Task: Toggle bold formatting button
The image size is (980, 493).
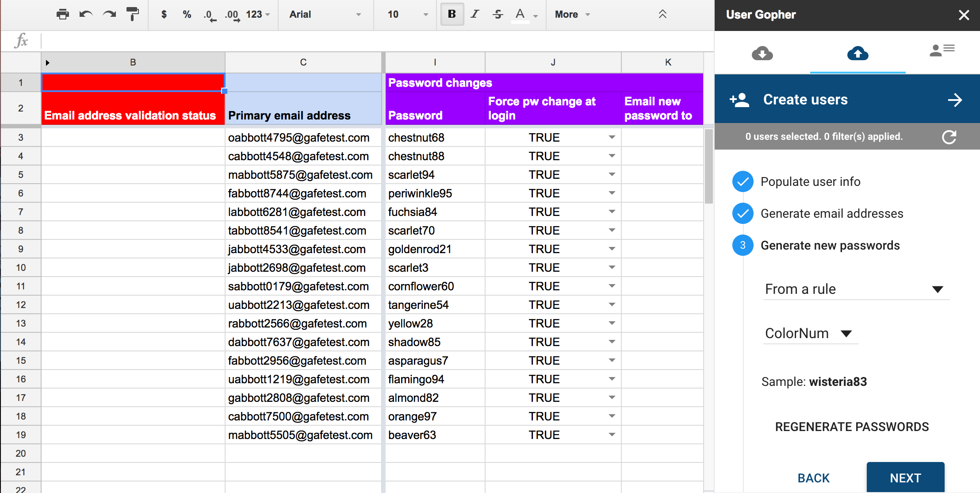Action: 452,14
